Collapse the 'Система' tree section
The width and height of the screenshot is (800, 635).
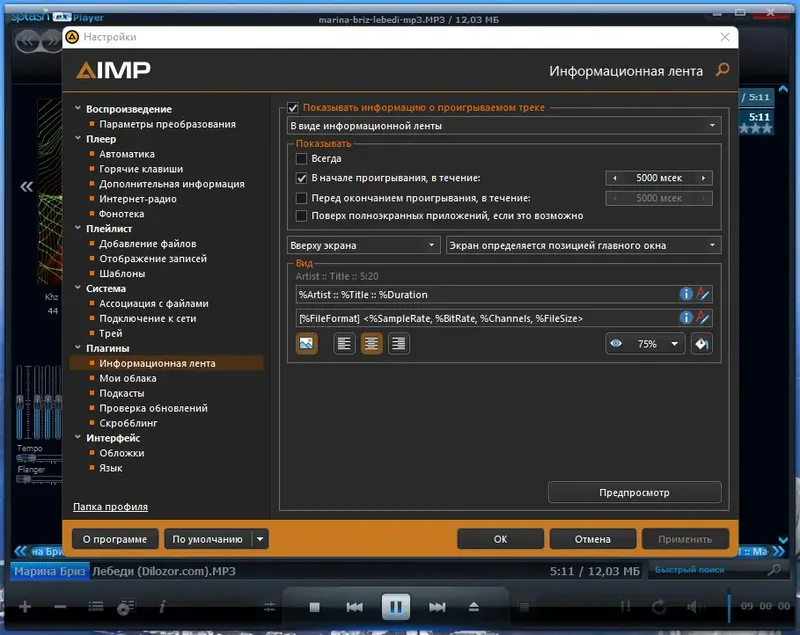[78, 288]
